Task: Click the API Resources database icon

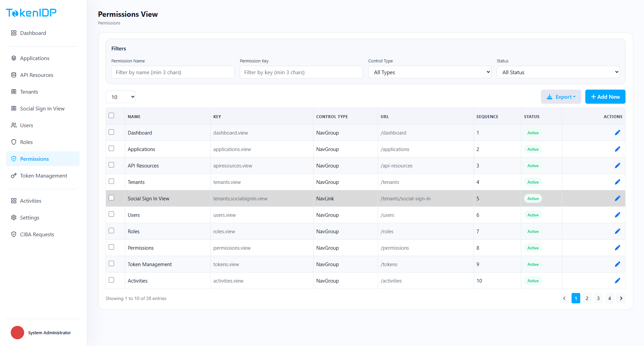Action: click(x=14, y=75)
